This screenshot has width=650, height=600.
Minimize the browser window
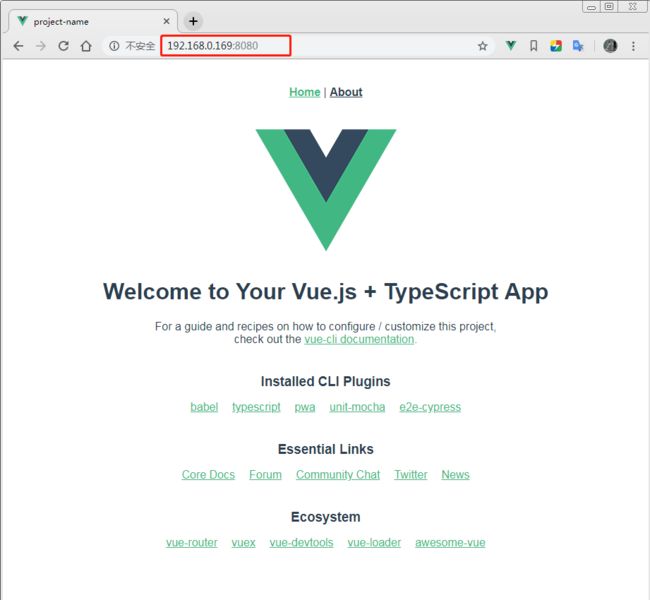pyautogui.click(x=591, y=7)
